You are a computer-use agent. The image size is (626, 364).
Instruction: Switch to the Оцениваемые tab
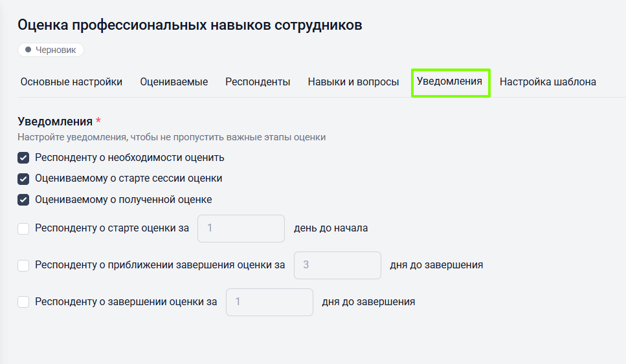coord(173,82)
